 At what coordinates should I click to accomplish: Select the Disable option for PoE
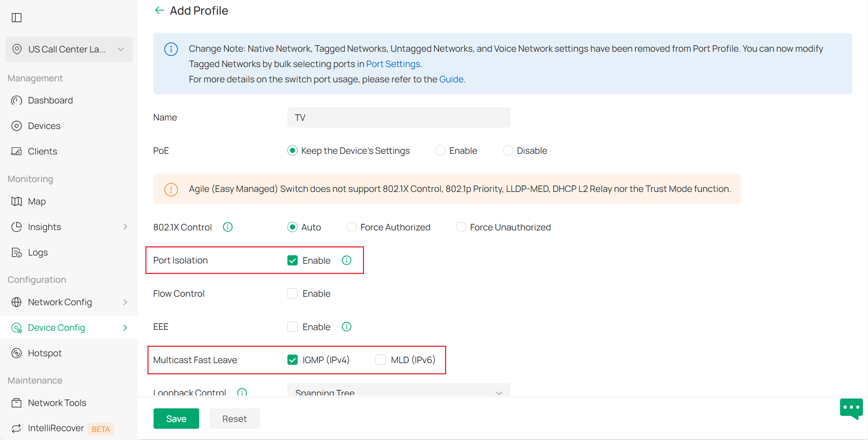[x=507, y=151]
